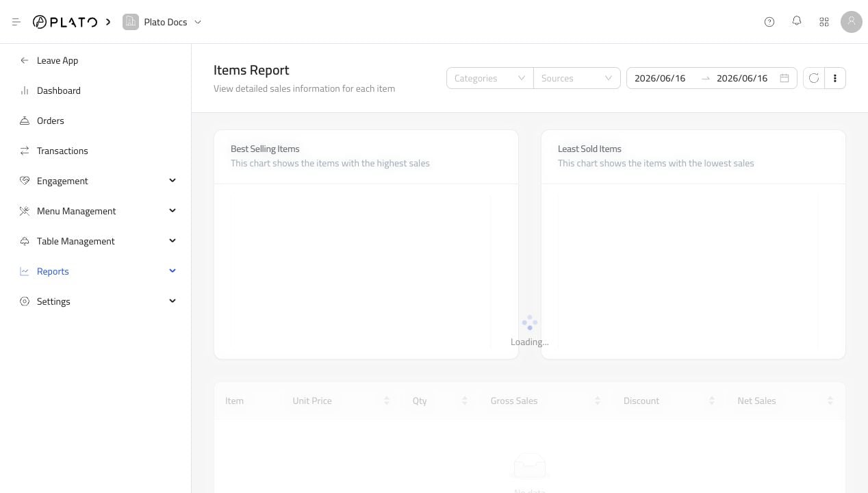This screenshot has height=493, width=868.
Task: Open the apps grid icon
Action: [824, 22]
